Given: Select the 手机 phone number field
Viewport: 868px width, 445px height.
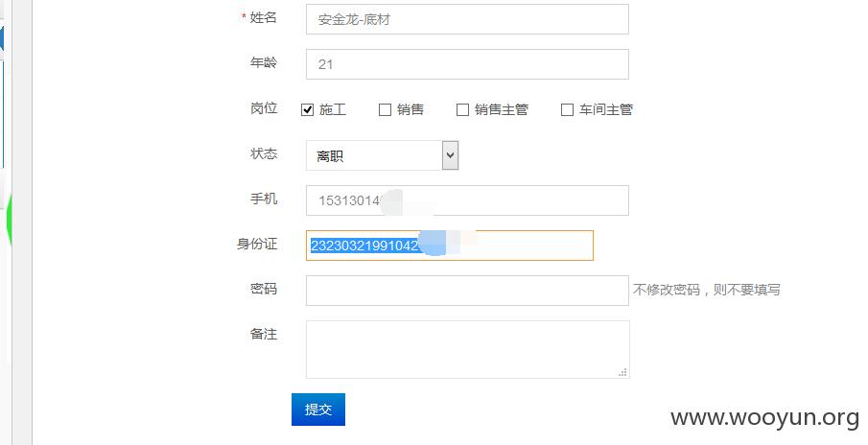Looking at the screenshot, I should tap(467, 200).
